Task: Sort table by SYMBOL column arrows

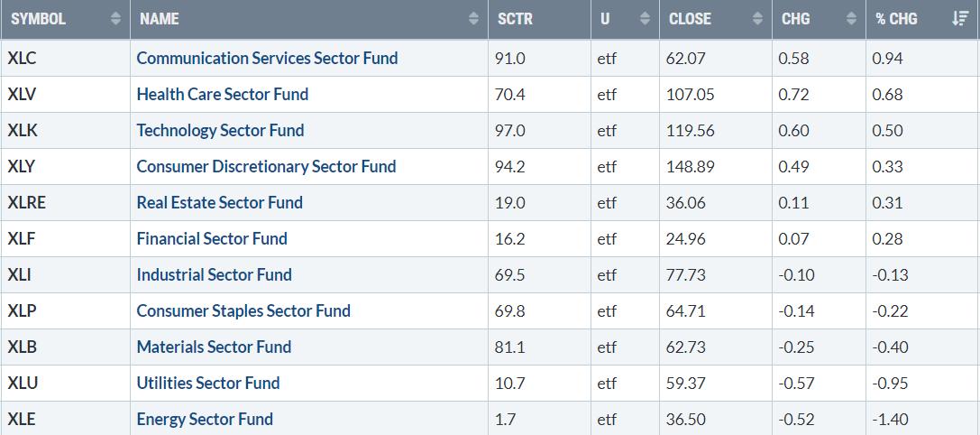Action: [115, 19]
